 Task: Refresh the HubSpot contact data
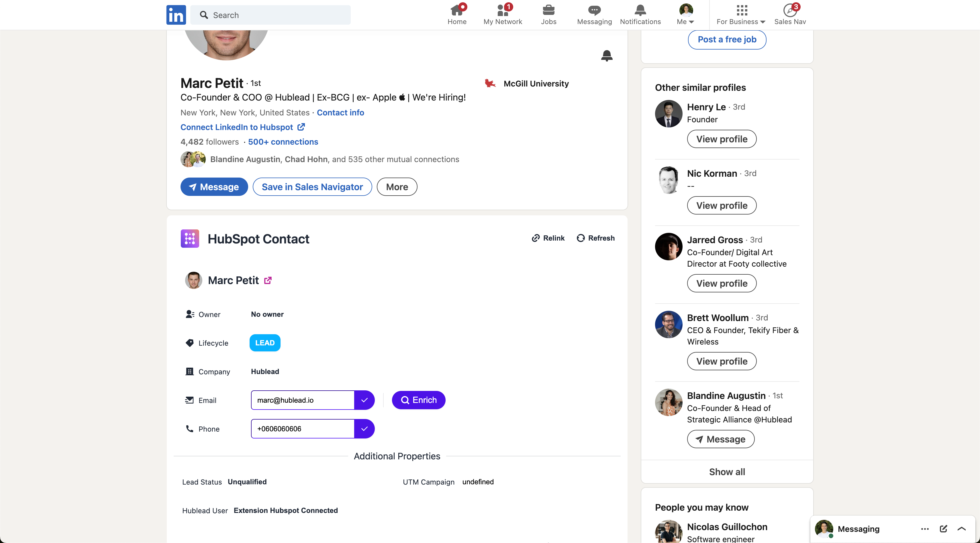point(595,238)
